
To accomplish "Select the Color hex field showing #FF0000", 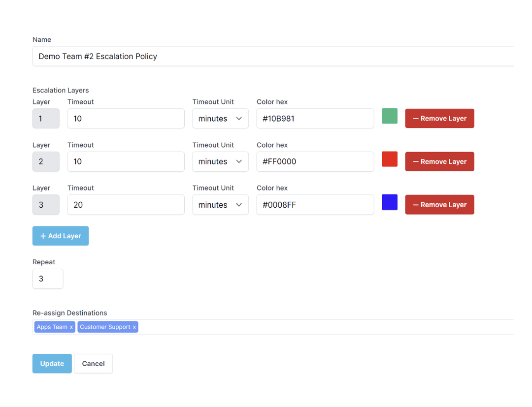I will [315, 161].
